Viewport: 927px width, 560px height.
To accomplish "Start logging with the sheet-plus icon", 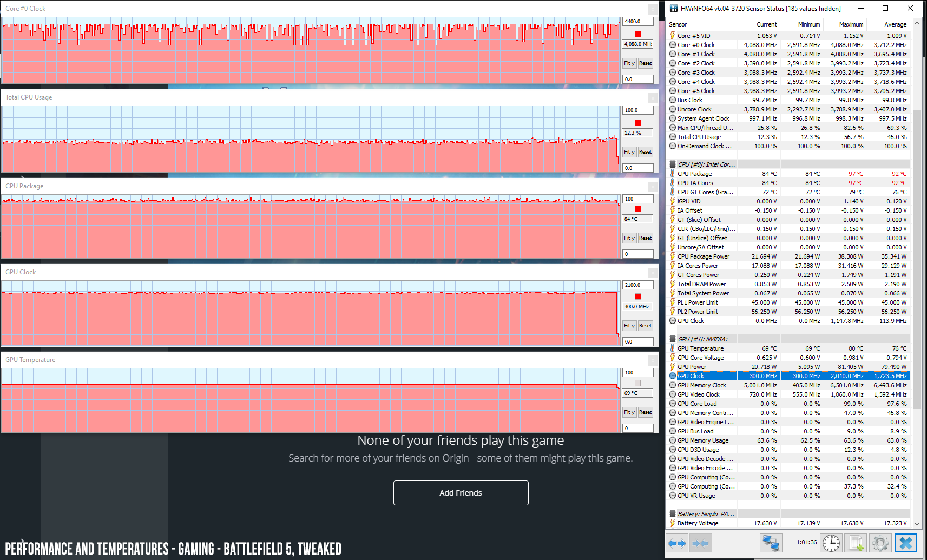I will pyautogui.click(x=856, y=543).
